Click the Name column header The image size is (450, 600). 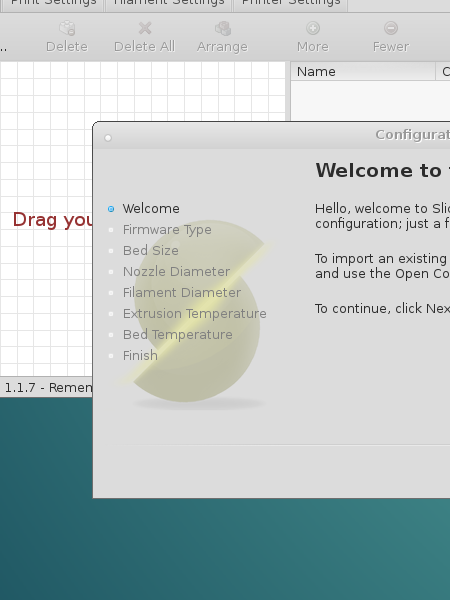pyautogui.click(x=363, y=72)
